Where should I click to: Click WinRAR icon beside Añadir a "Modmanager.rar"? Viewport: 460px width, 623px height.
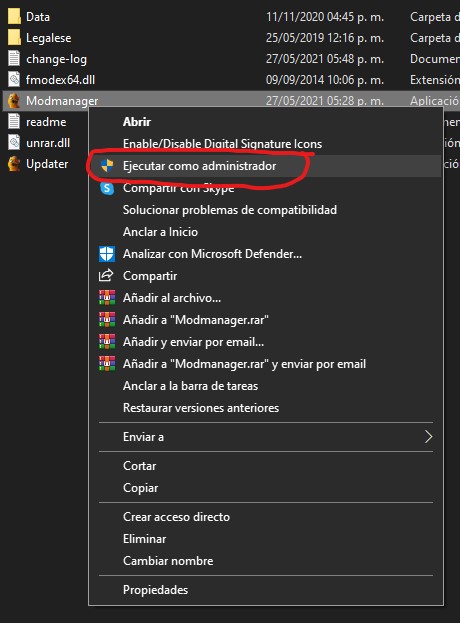coord(107,319)
